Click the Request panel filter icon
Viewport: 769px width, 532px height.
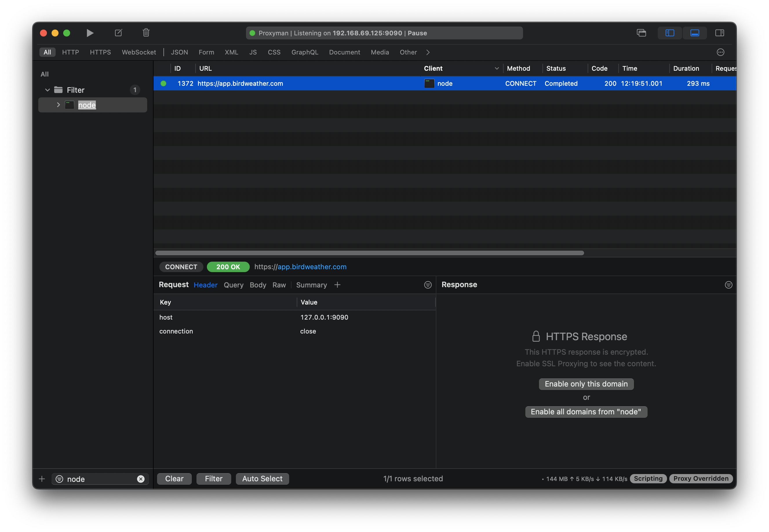[428, 285]
